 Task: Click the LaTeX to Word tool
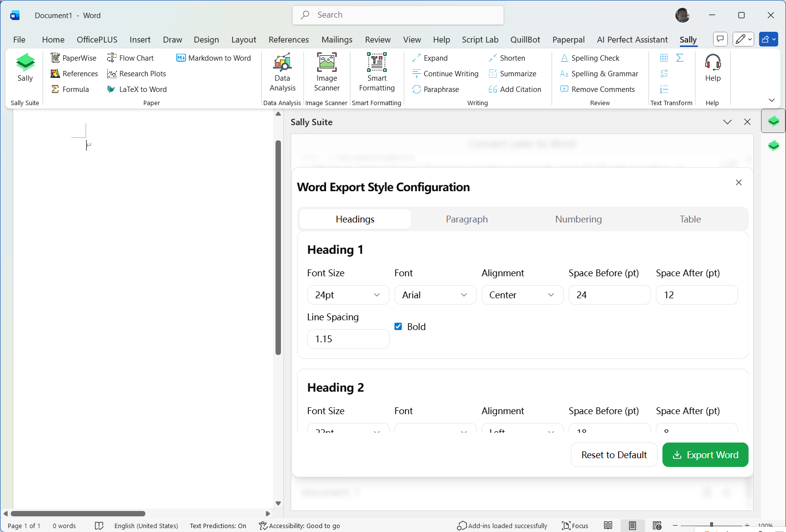[x=137, y=89]
